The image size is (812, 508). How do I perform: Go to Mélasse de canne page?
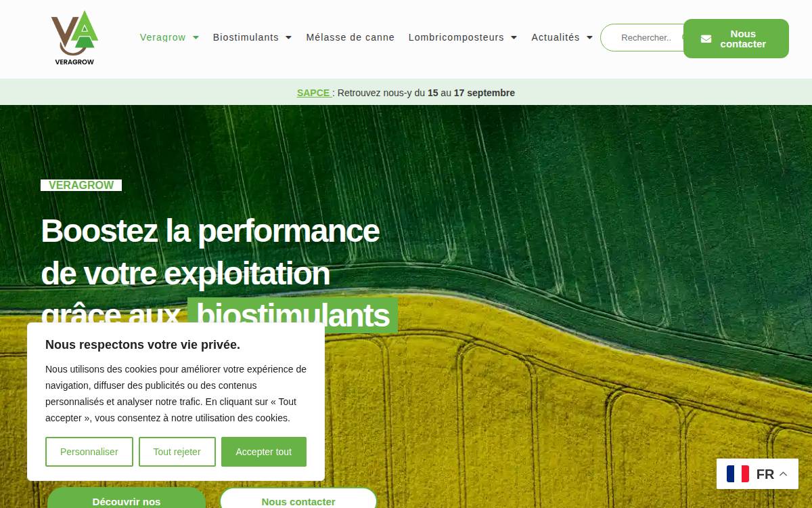point(350,37)
